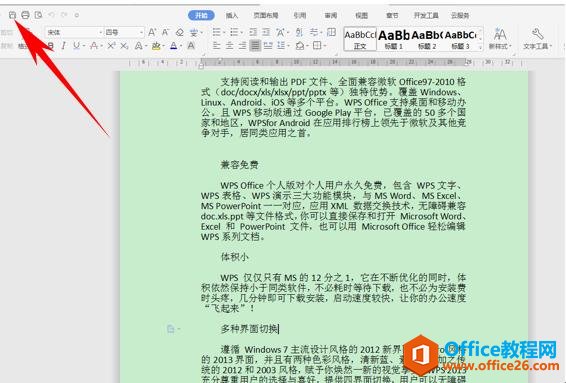The width and height of the screenshot is (566, 383).
Task: Click the underline U icon
Action: click(76, 46)
